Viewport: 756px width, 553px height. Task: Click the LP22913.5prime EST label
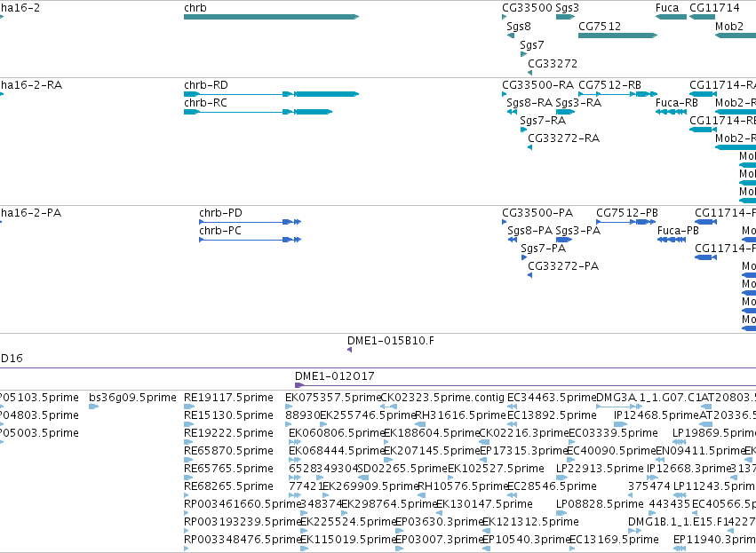tap(600, 469)
